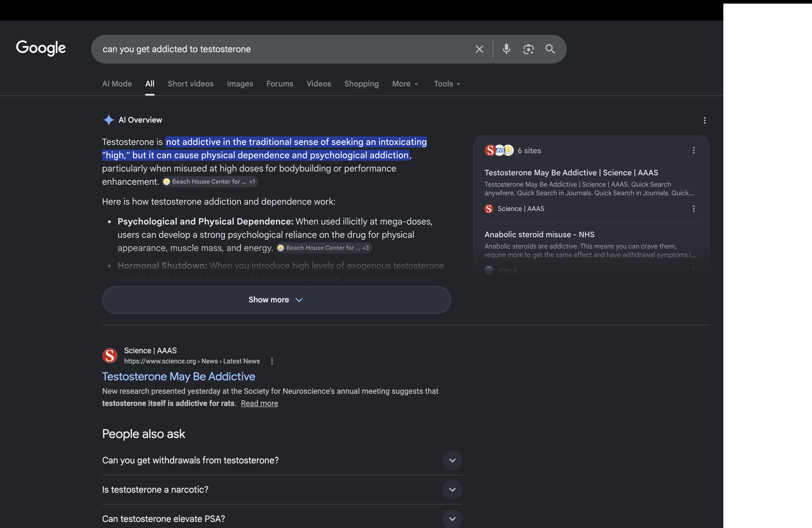
Task: Follow the Read more link in the snippet
Action: click(259, 403)
